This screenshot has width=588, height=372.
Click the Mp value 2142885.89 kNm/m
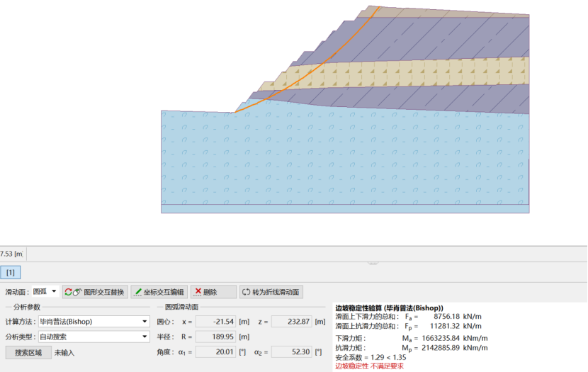click(x=455, y=348)
